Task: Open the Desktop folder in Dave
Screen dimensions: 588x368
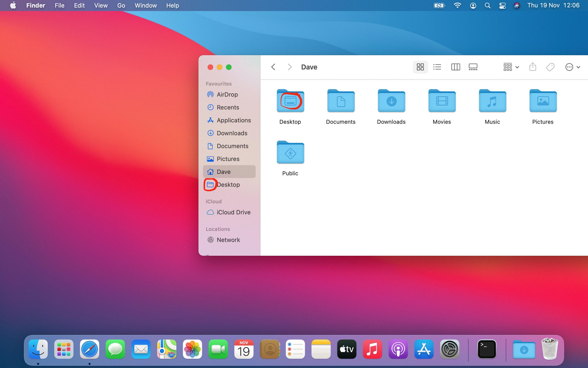Action: coord(290,101)
